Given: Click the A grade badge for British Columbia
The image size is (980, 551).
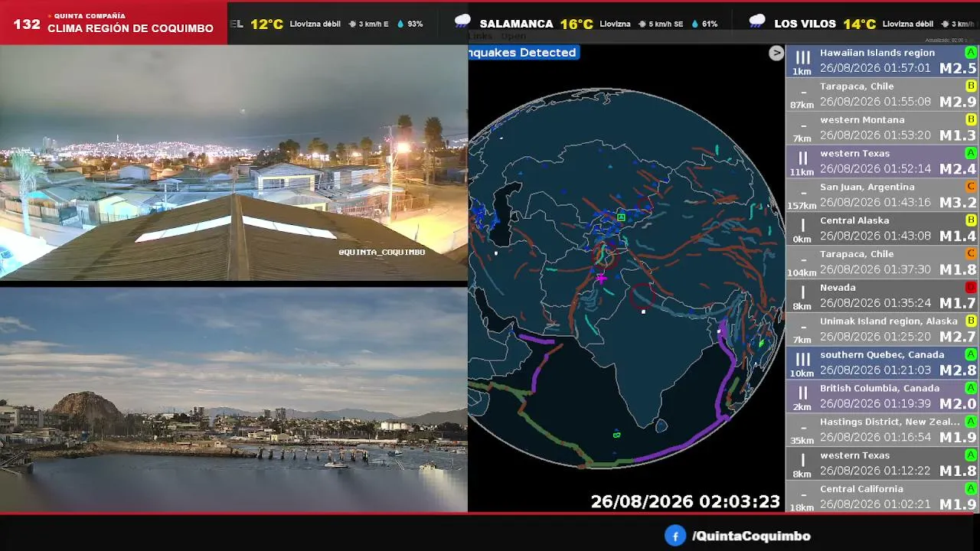Looking at the screenshot, I should pos(971,388).
